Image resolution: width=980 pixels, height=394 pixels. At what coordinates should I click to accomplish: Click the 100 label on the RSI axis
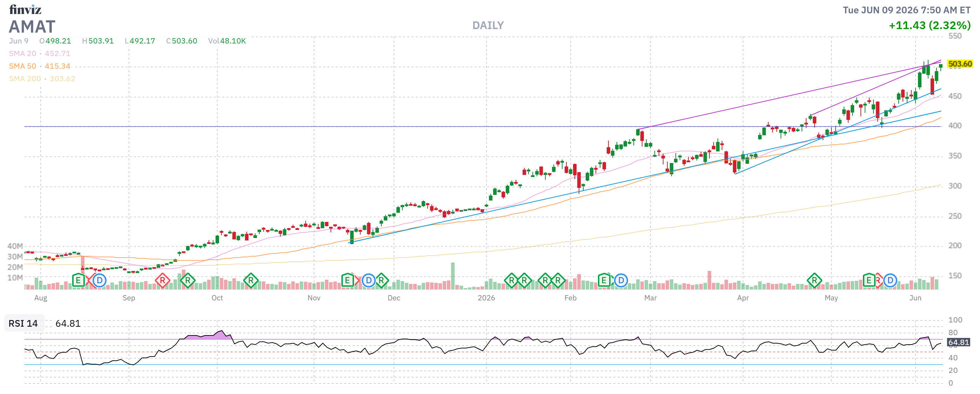[955, 320]
